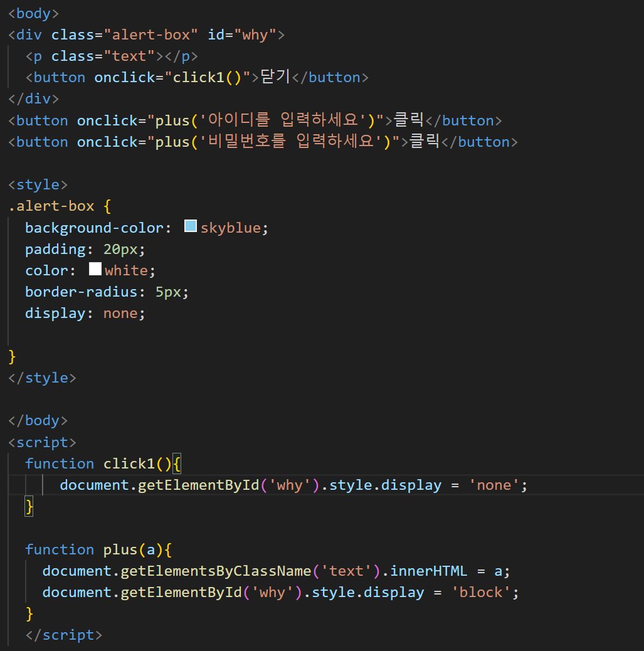Click the closing </body> tag
Viewport: 644px width, 651px height.
click(x=38, y=421)
